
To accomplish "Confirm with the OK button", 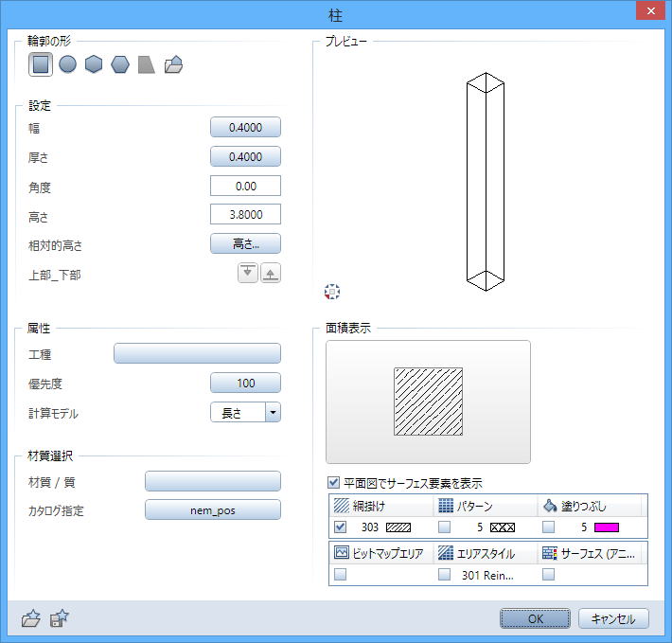I will coord(536,618).
